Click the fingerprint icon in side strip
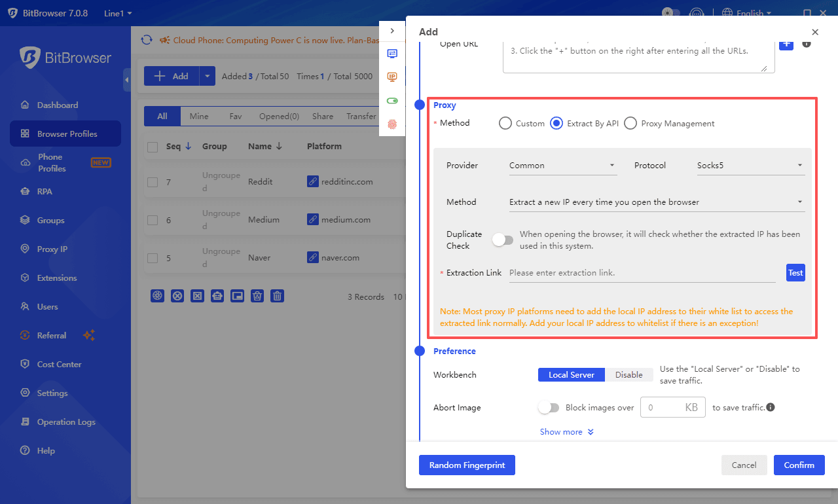This screenshot has height=504, width=838. click(392, 124)
